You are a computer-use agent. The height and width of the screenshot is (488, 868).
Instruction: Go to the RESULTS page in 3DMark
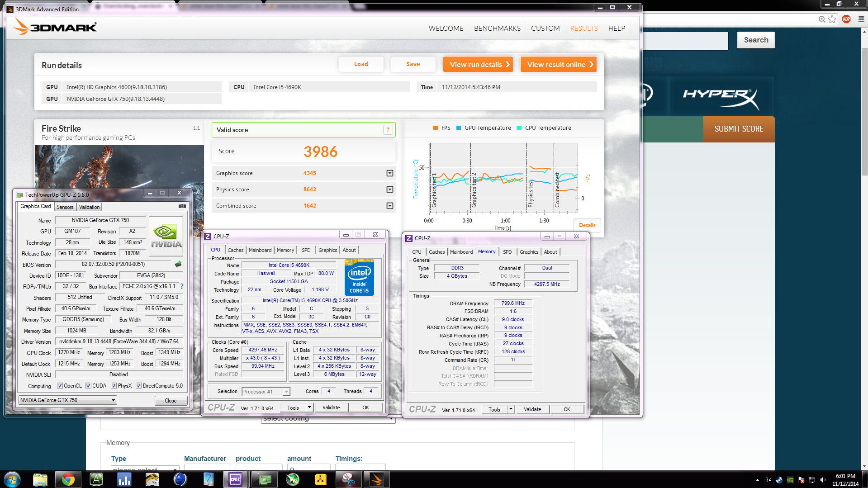click(584, 28)
